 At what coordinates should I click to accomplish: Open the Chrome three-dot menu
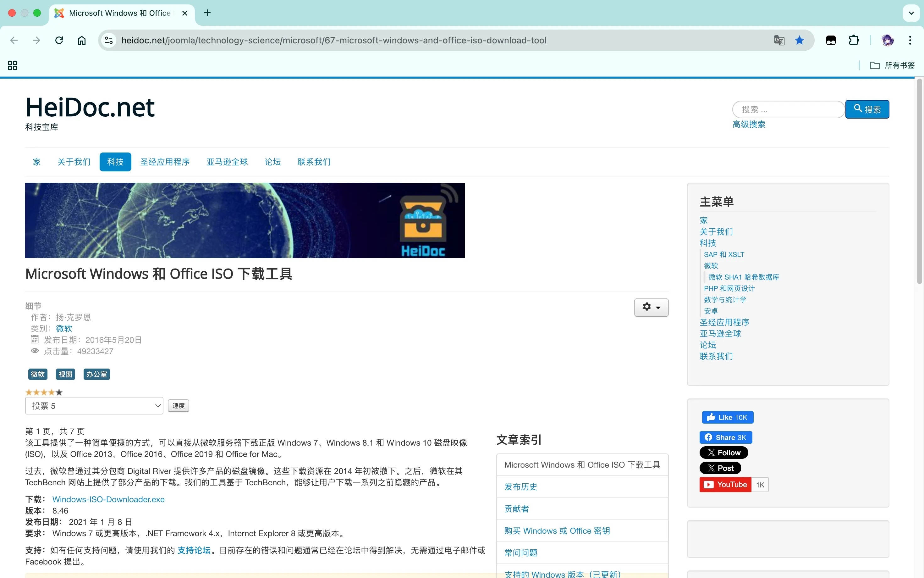(x=910, y=40)
